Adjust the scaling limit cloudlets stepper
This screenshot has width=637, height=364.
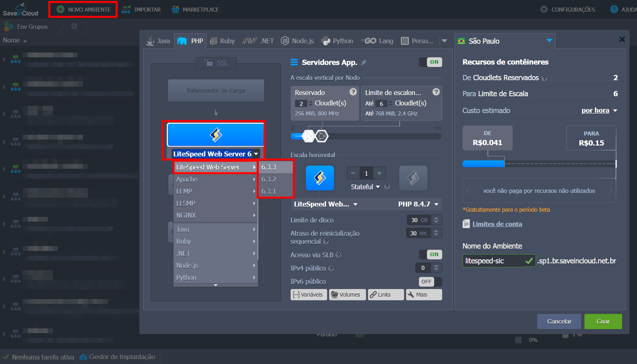pos(391,103)
